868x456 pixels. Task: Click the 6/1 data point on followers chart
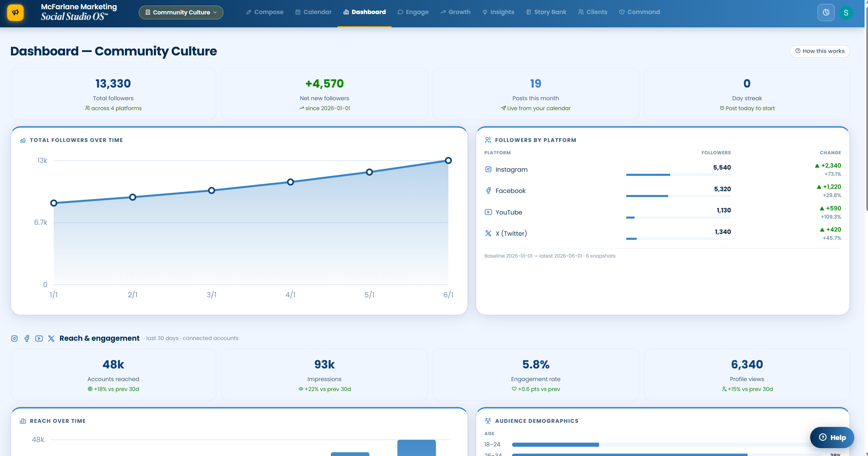448,160
